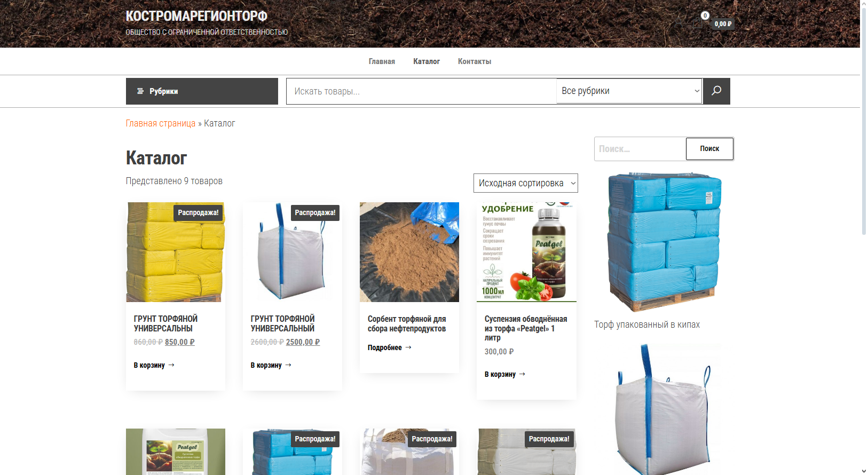868x475 pixels.
Task: Follow the Главная страница breadcrumb link
Action: click(161, 123)
